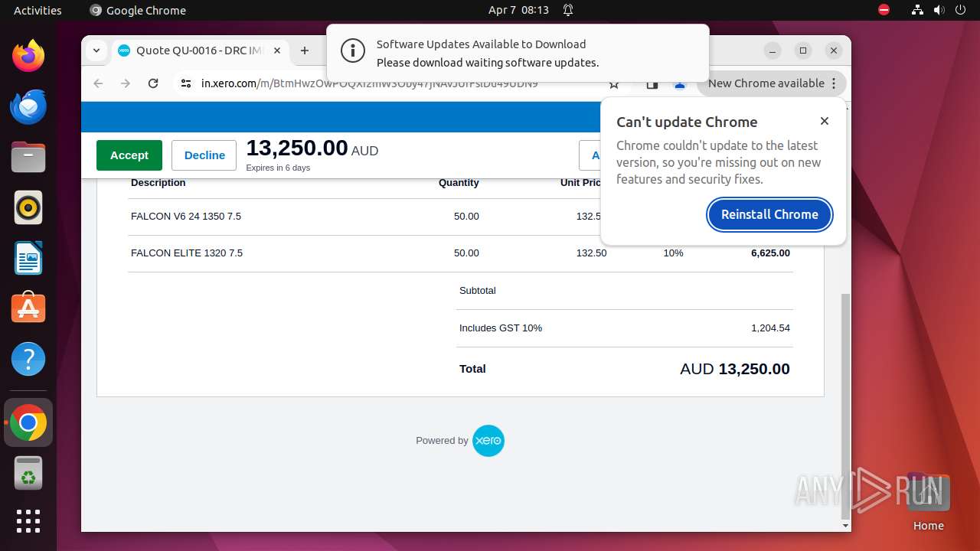
Task: Reload the page in Chrome
Action: (x=153, y=83)
